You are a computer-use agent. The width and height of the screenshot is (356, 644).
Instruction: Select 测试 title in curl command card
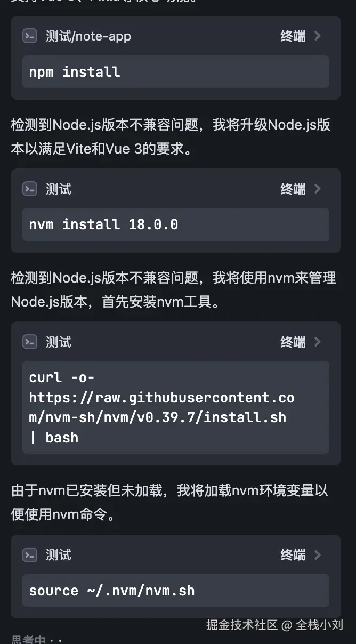pyautogui.click(x=59, y=342)
